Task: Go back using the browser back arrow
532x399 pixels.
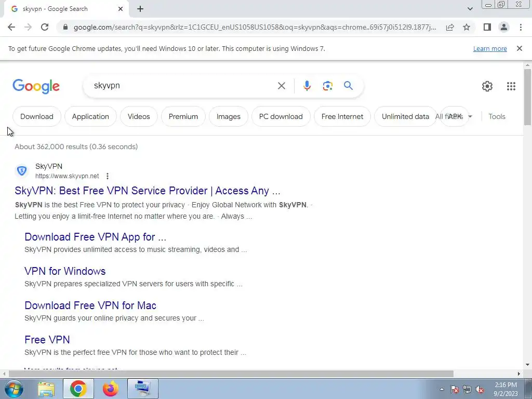Action: pyautogui.click(x=11, y=27)
